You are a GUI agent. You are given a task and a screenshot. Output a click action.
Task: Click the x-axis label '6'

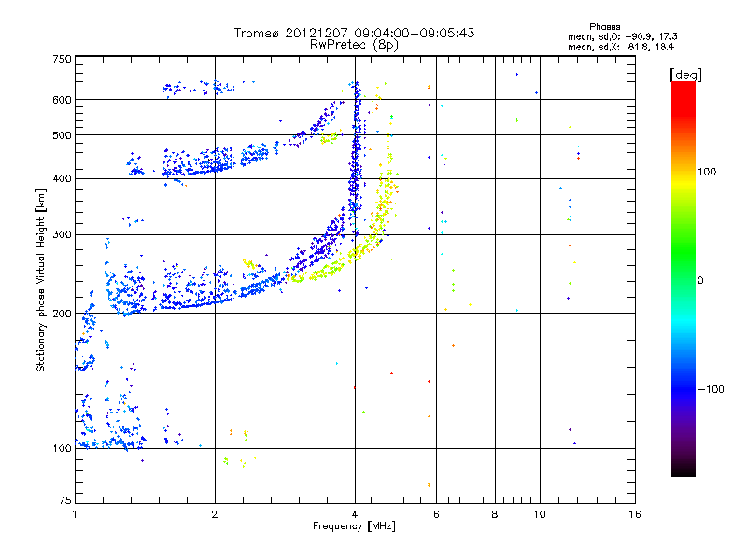[x=436, y=514]
